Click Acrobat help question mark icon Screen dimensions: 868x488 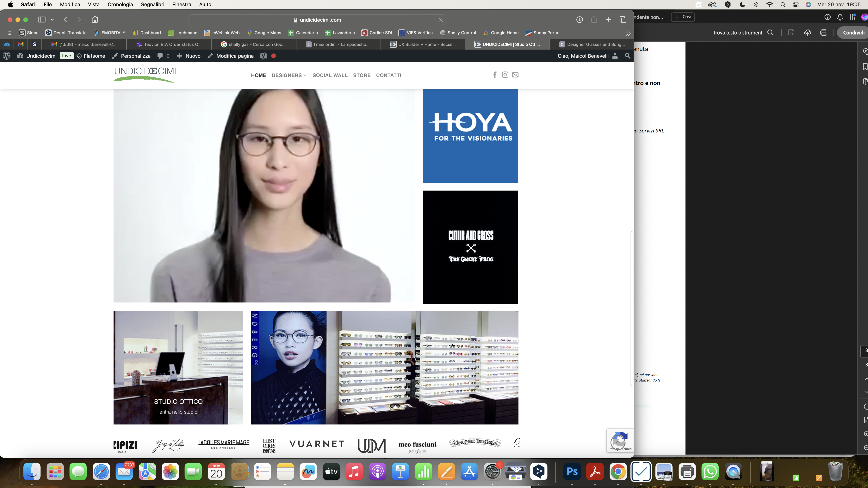[x=827, y=17]
